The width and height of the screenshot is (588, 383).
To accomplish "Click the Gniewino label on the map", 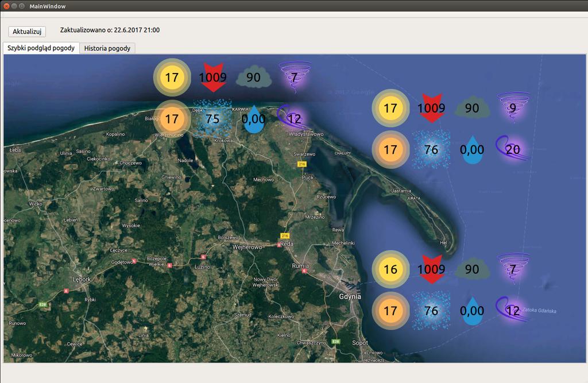I will pos(171,177).
